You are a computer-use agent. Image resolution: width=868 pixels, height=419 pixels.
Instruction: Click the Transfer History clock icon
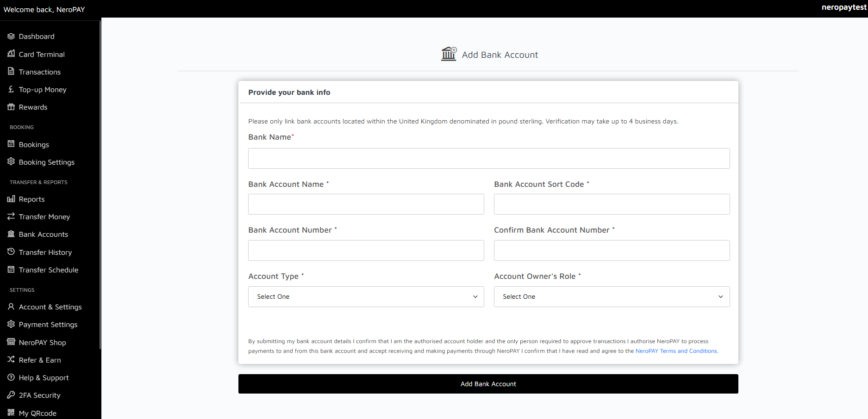(x=11, y=252)
